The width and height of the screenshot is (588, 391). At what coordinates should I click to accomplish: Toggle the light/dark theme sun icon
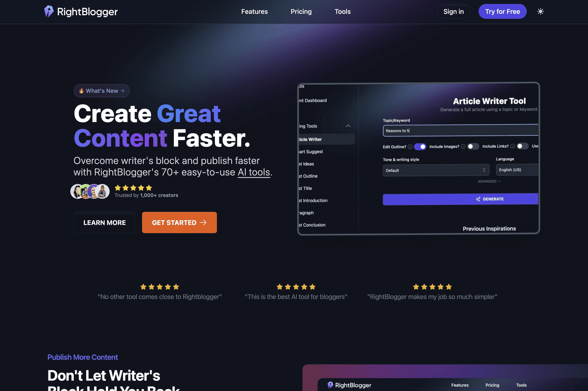coord(541,11)
